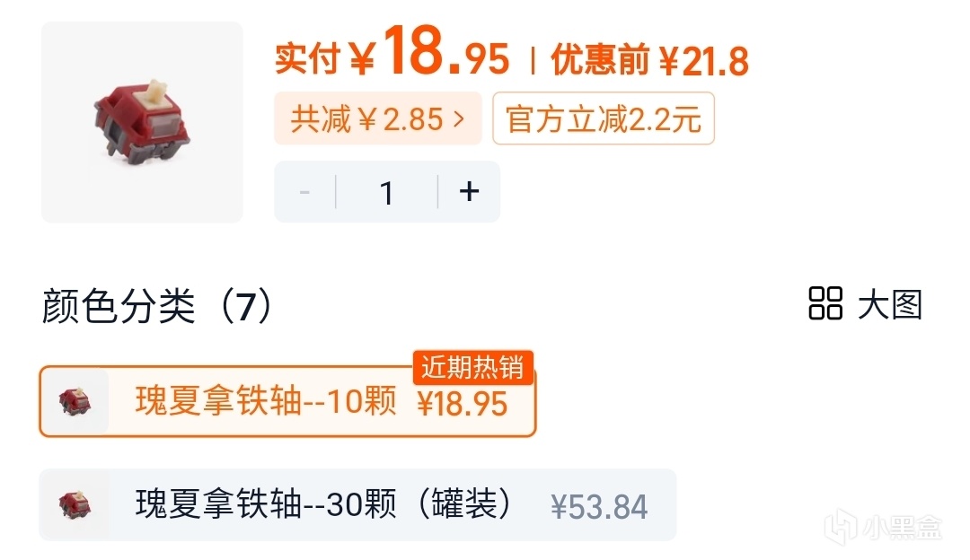Click the small thumbnail of the 10颗 option

[74, 402]
